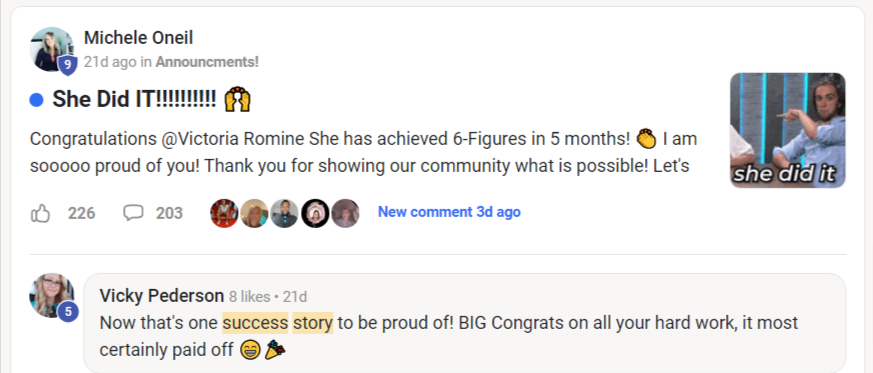
Task: Open the 'she did it' GIF thumbnail
Action: [788, 130]
